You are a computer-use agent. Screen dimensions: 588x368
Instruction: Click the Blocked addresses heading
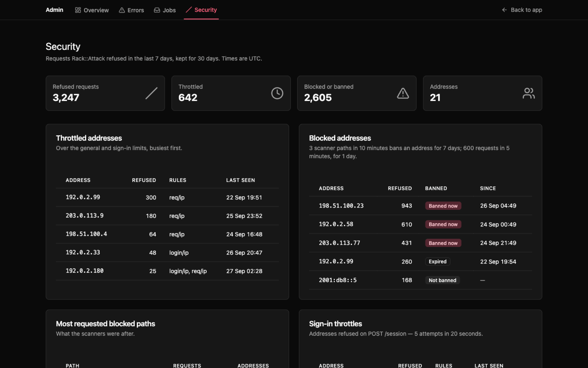[340, 138]
